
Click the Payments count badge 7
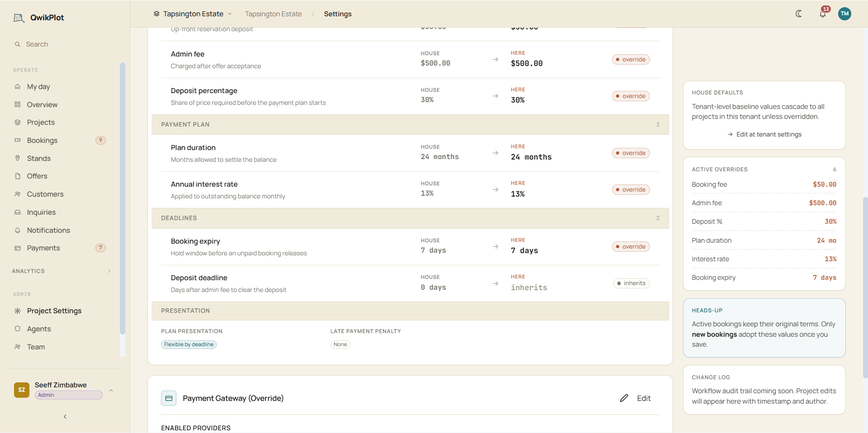click(x=100, y=248)
